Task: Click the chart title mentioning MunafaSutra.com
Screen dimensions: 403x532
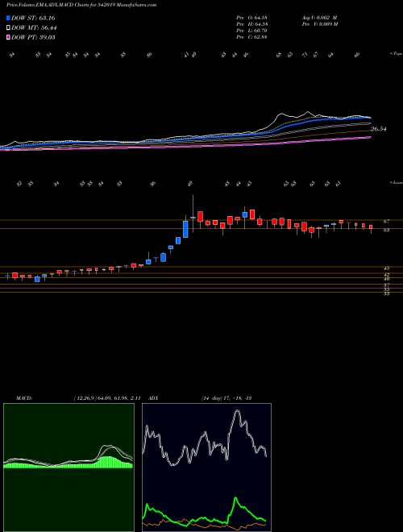Action: pos(81,6)
